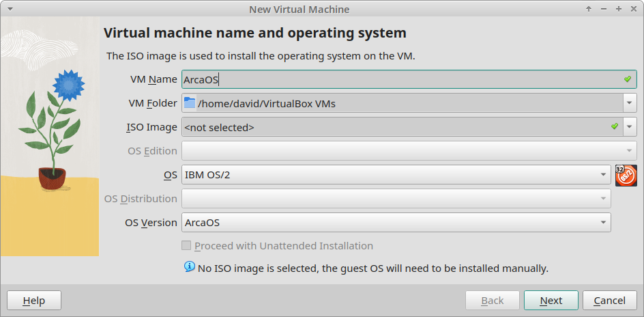Click the heading Virtual machine name and operating system
The width and height of the screenshot is (644, 317).
pos(255,33)
